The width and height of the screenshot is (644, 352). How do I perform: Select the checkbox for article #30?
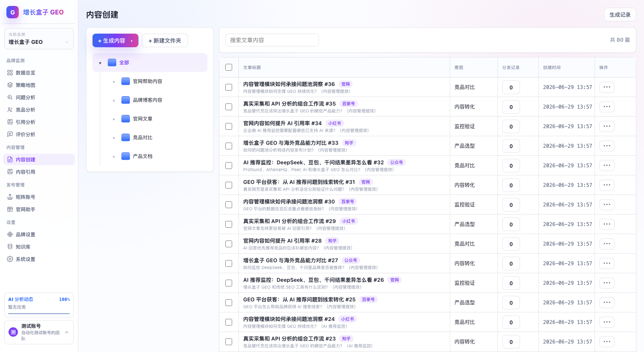(x=229, y=205)
